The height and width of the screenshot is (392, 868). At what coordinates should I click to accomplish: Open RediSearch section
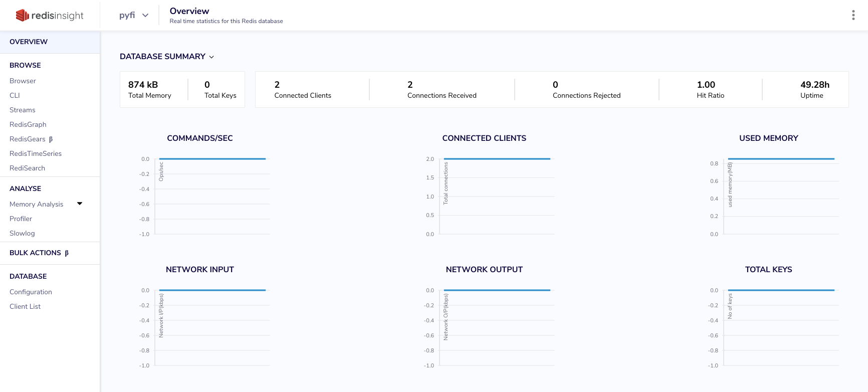[x=28, y=168]
